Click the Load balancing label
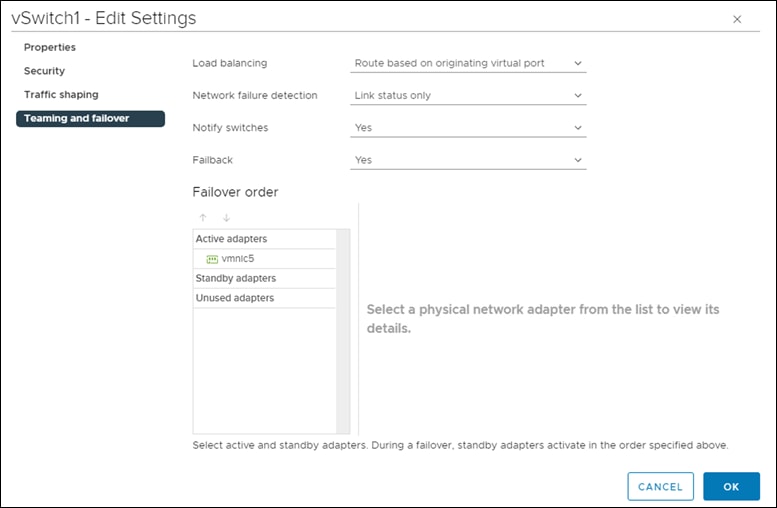Viewport: 777px width, 508px height. tap(229, 63)
